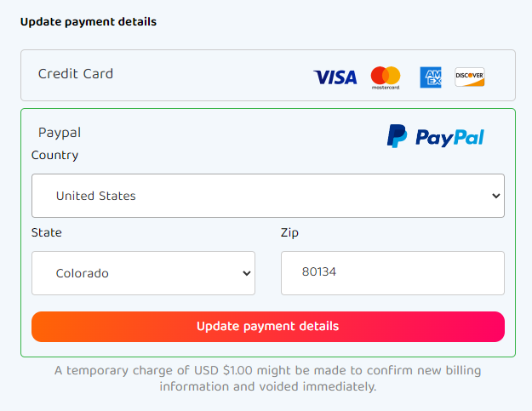Select the Paypal payment option label
532x411 pixels.
60,133
